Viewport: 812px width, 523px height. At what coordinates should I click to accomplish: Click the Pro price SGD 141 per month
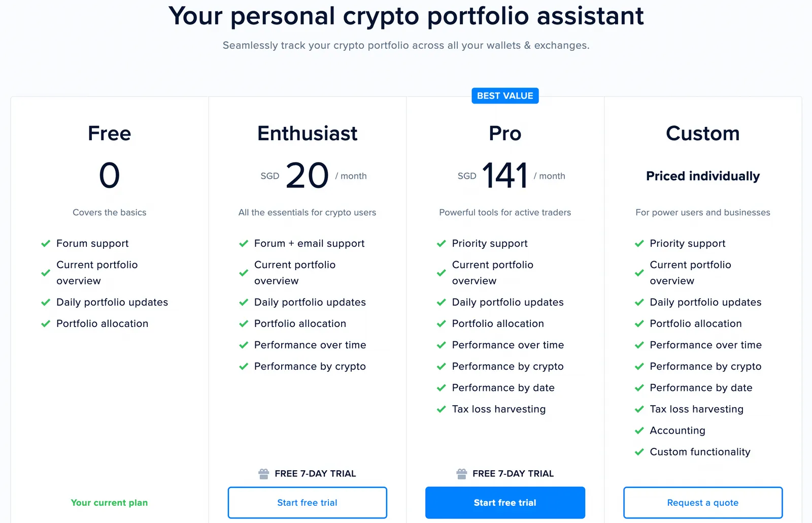[x=511, y=176]
